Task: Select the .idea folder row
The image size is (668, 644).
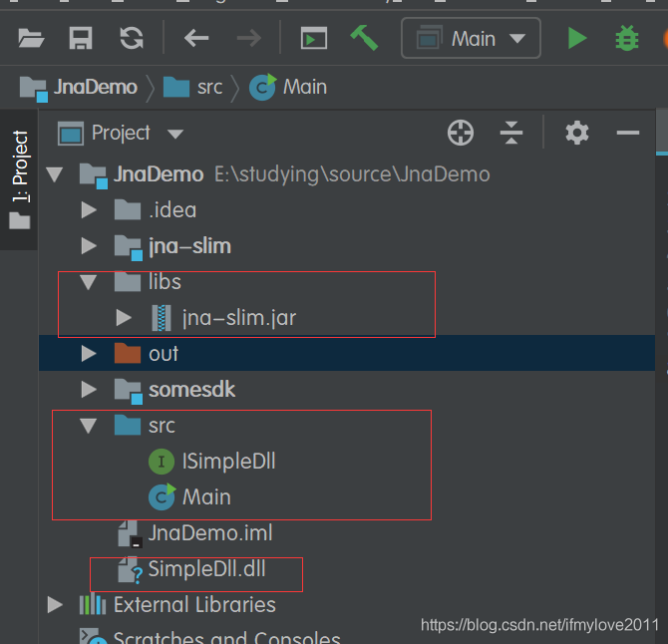Action: [x=347, y=210]
